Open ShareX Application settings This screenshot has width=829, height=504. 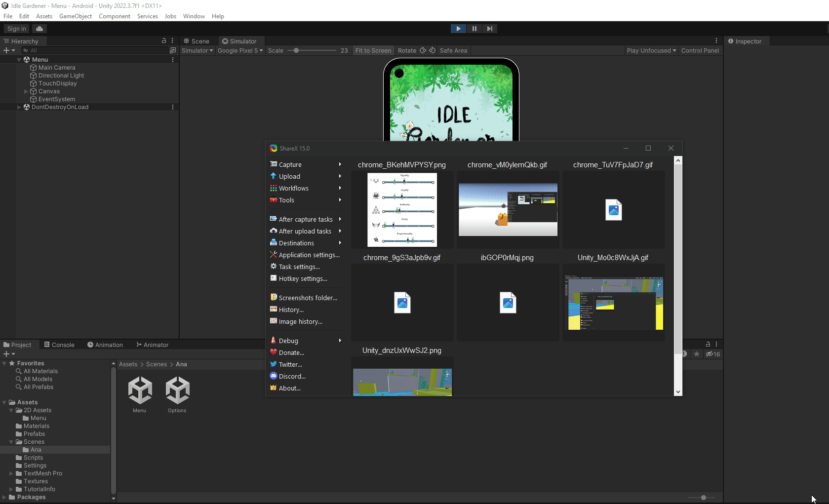[x=306, y=255]
